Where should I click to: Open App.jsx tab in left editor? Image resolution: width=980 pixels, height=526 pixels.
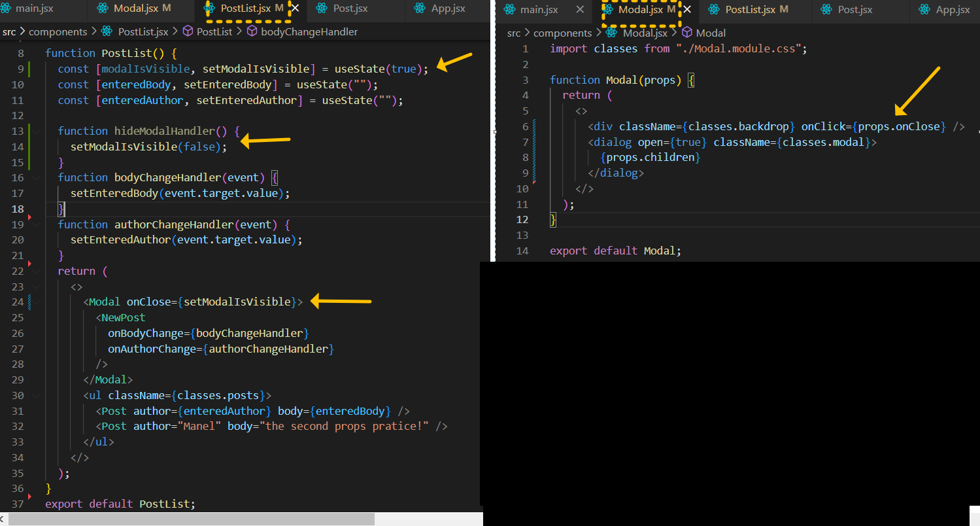tap(448, 9)
